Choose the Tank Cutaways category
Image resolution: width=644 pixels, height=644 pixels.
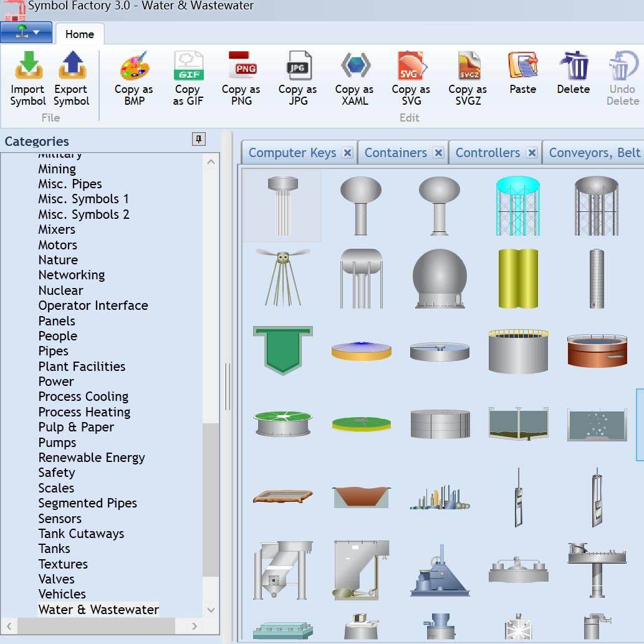click(x=81, y=534)
